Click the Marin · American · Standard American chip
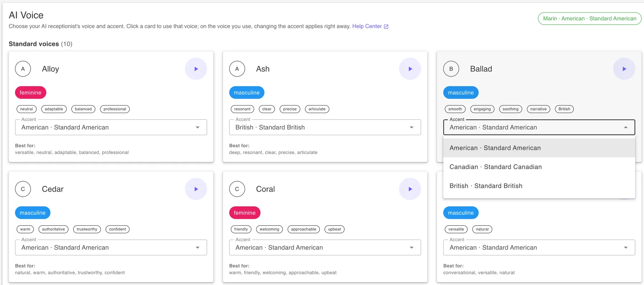Viewport: 644px width, 285px height. point(590,19)
